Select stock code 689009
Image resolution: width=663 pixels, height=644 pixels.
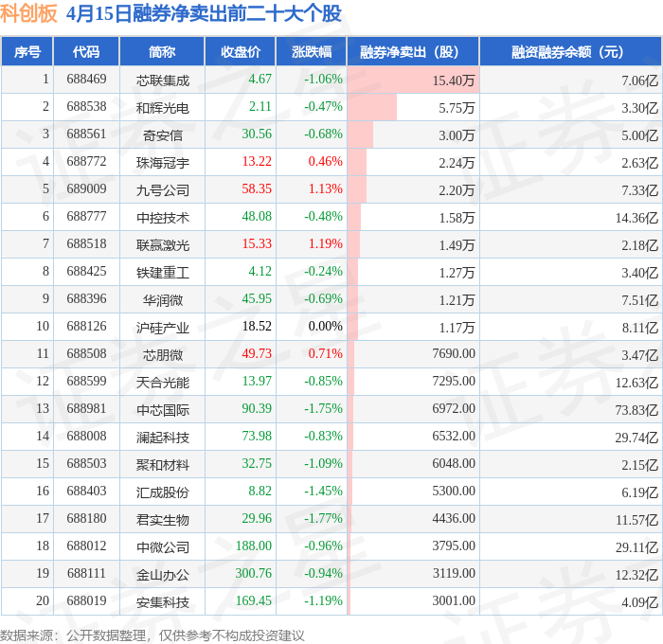(86, 189)
